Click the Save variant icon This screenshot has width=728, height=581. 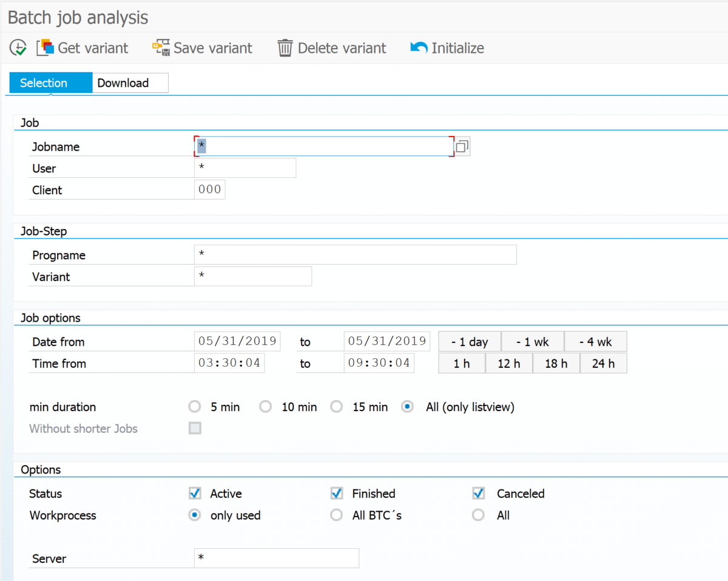(x=161, y=48)
